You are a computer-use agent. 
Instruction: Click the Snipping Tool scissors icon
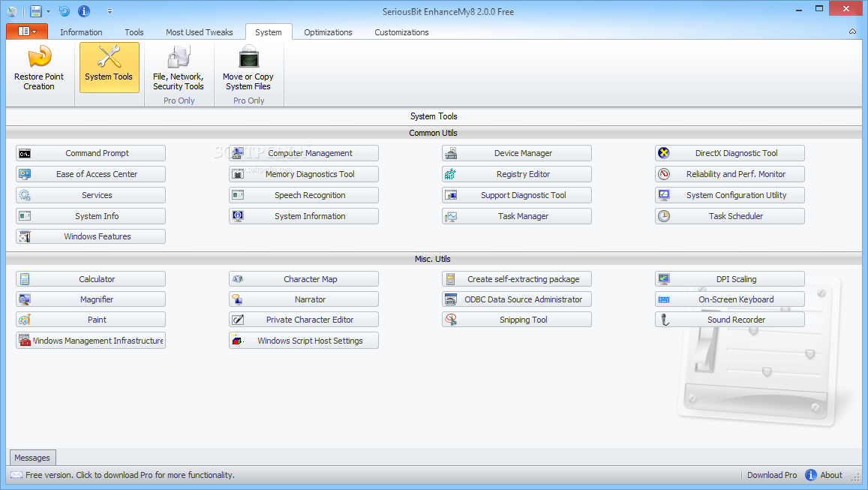pos(451,320)
